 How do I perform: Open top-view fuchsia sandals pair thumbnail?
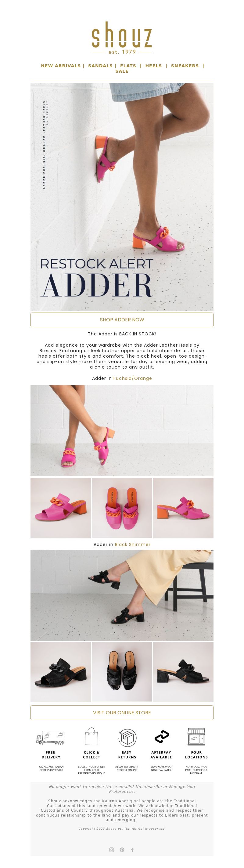(122, 508)
